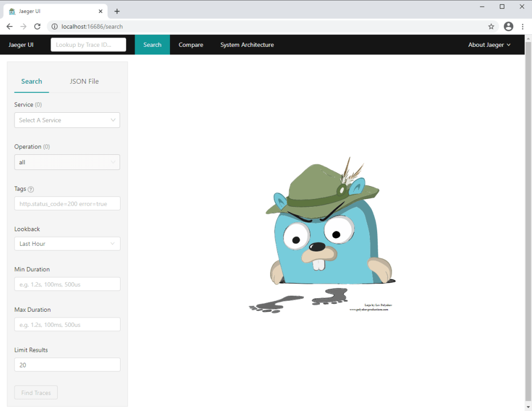
Task: Bookmark this page with star icon
Action: [491, 26]
